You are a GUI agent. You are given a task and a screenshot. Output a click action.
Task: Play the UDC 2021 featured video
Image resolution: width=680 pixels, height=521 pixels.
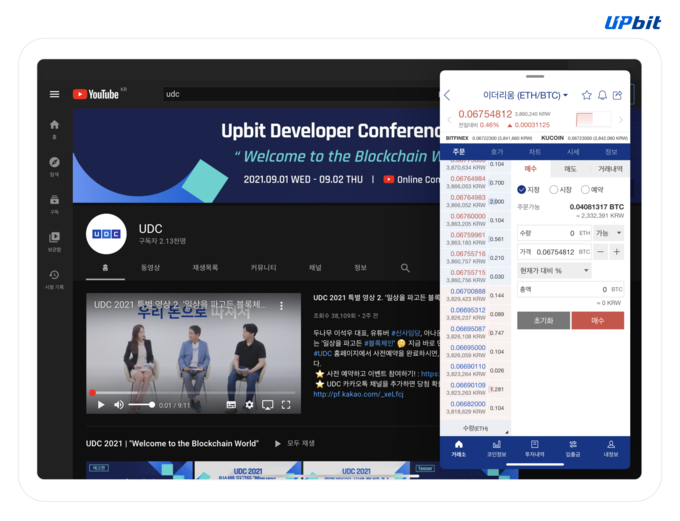click(x=101, y=405)
